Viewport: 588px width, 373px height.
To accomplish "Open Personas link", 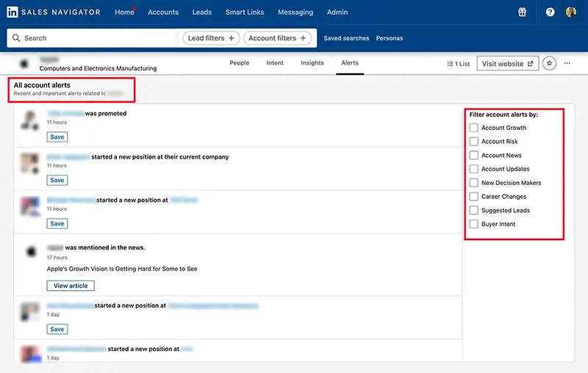I will point(390,38).
